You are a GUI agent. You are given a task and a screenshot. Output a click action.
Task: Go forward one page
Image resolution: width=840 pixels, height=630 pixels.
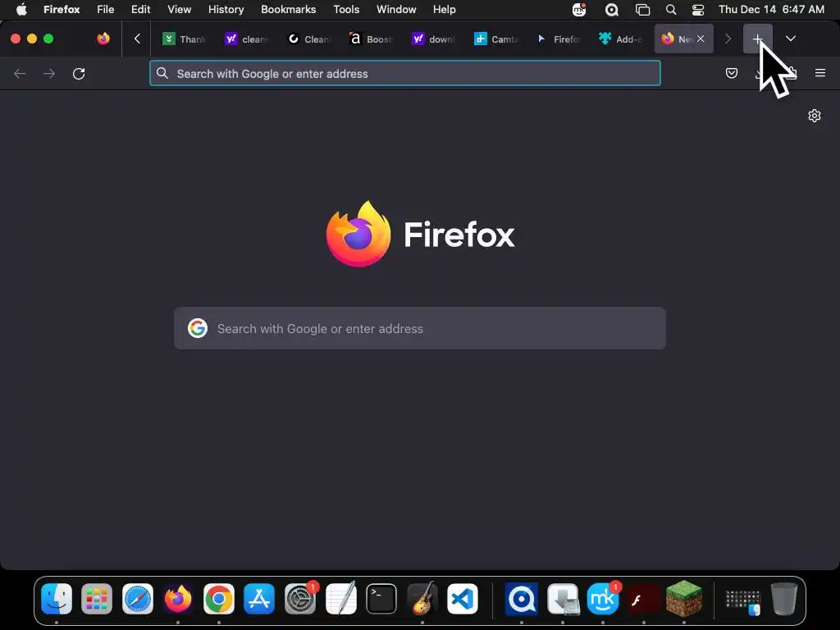tap(49, 73)
